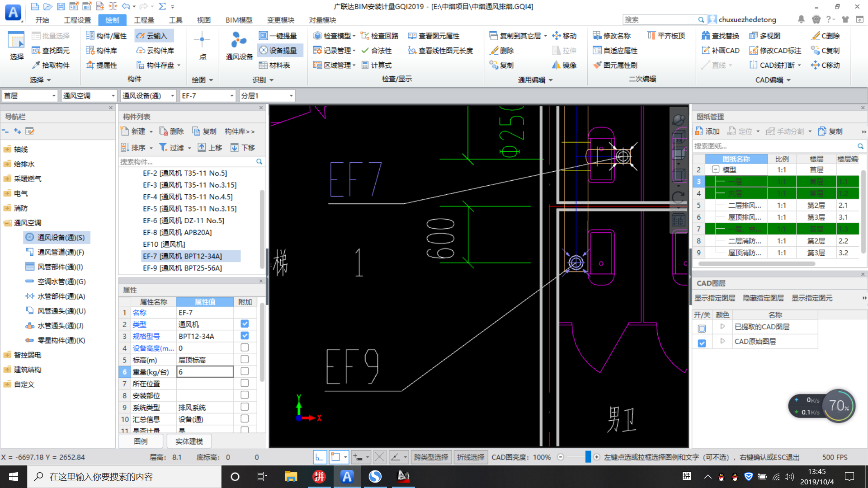This screenshot has width=868, height=488.
Task: Toggle 所在位置 attribute checkbox
Action: [x=245, y=383]
